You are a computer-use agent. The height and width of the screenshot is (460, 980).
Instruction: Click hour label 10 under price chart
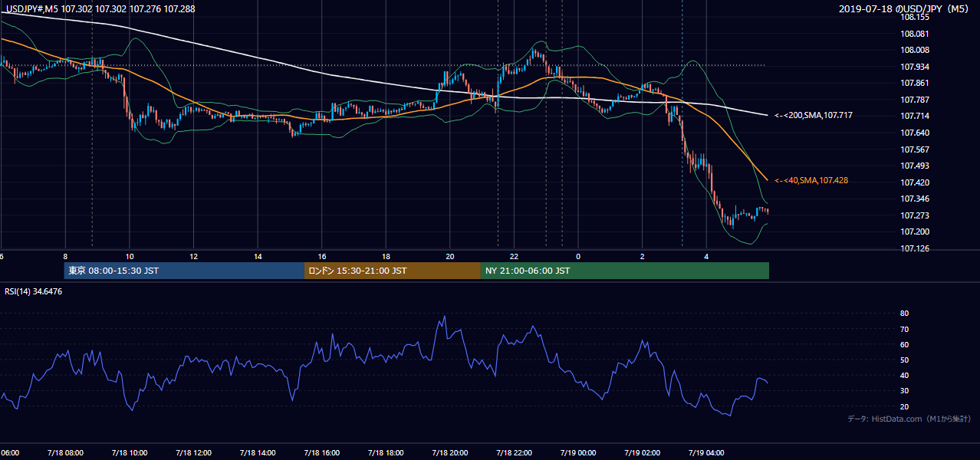click(130, 256)
